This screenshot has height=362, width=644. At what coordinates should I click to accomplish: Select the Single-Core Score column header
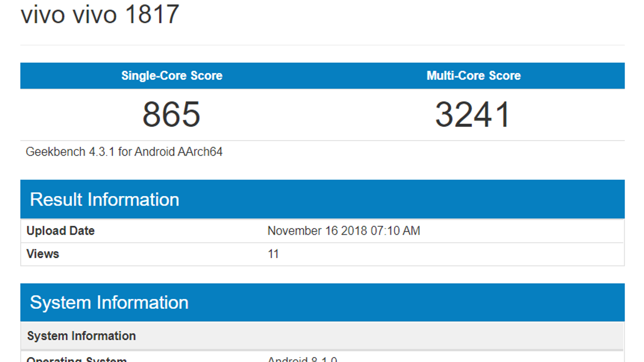click(x=172, y=76)
